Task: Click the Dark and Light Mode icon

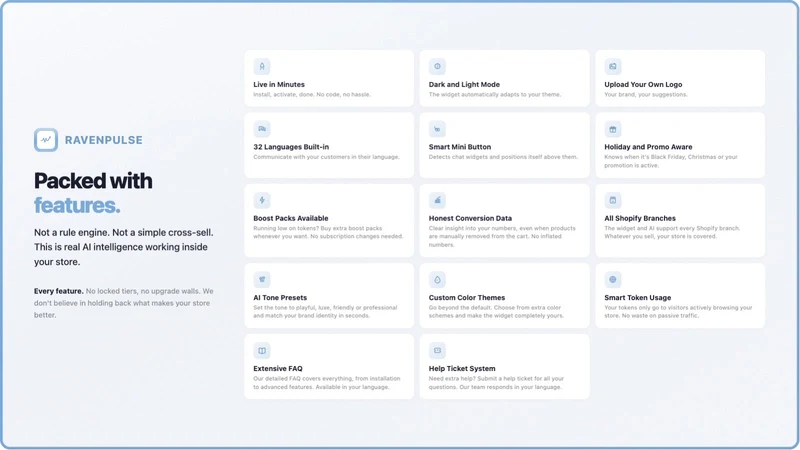Action: (x=437, y=66)
